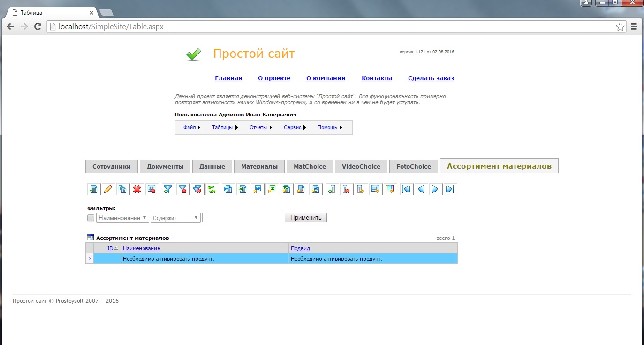Enable the filter checkbox

click(91, 218)
